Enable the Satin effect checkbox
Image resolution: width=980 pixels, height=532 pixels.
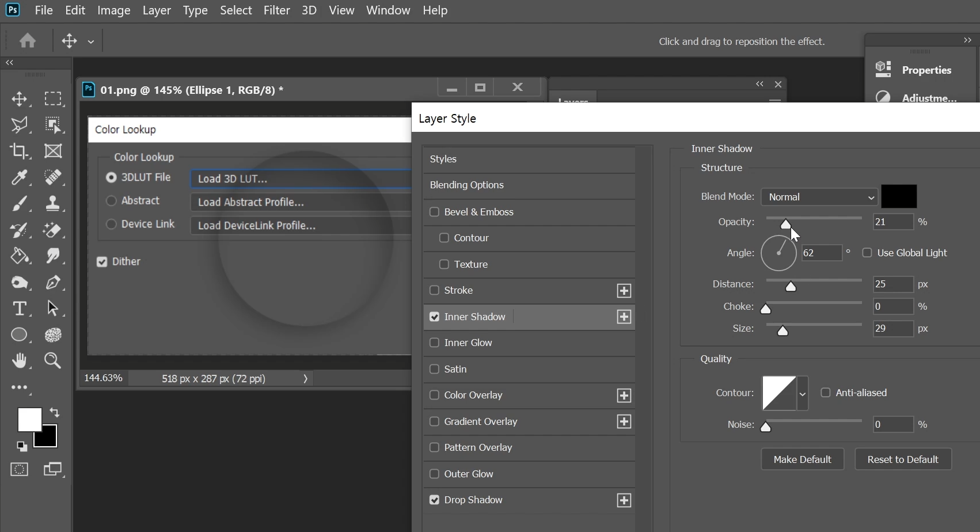pyautogui.click(x=435, y=369)
